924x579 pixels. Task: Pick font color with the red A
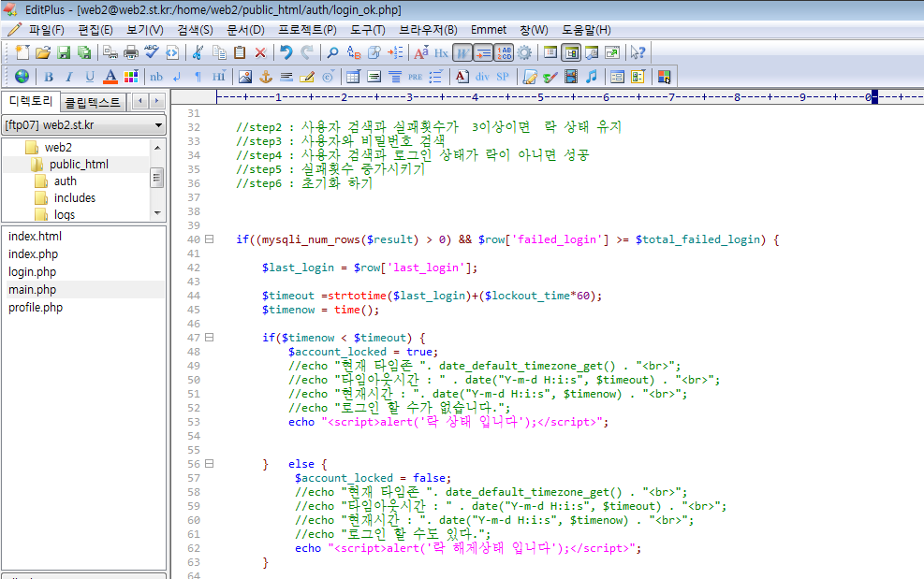click(x=110, y=77)
